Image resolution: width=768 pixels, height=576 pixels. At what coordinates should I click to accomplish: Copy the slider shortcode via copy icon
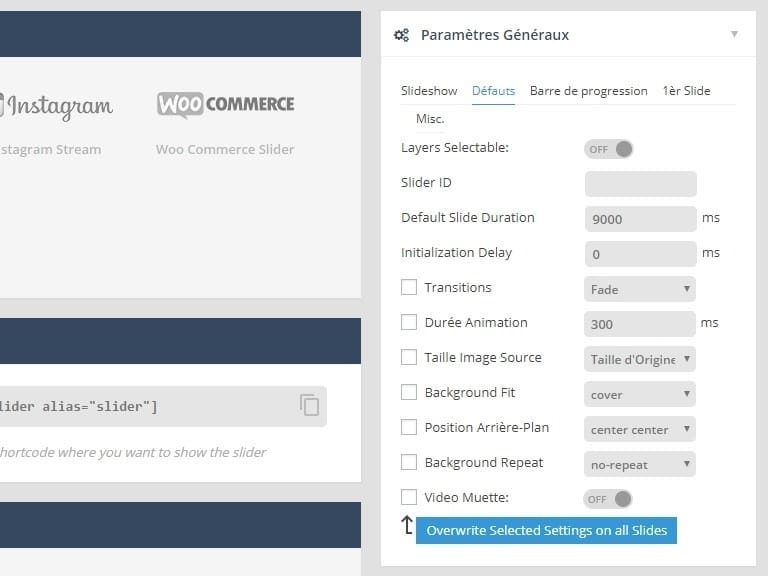310,405
